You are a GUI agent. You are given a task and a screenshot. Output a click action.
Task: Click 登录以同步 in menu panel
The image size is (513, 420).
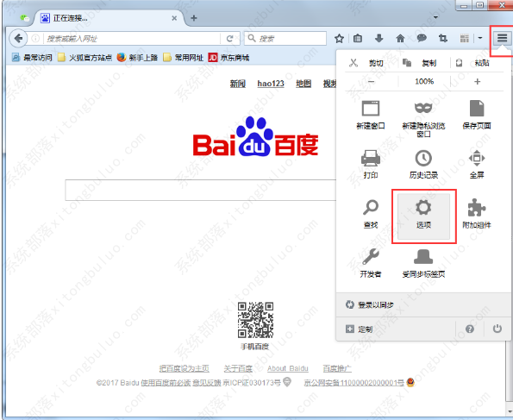pyautogui.click(x=370, y=304)
